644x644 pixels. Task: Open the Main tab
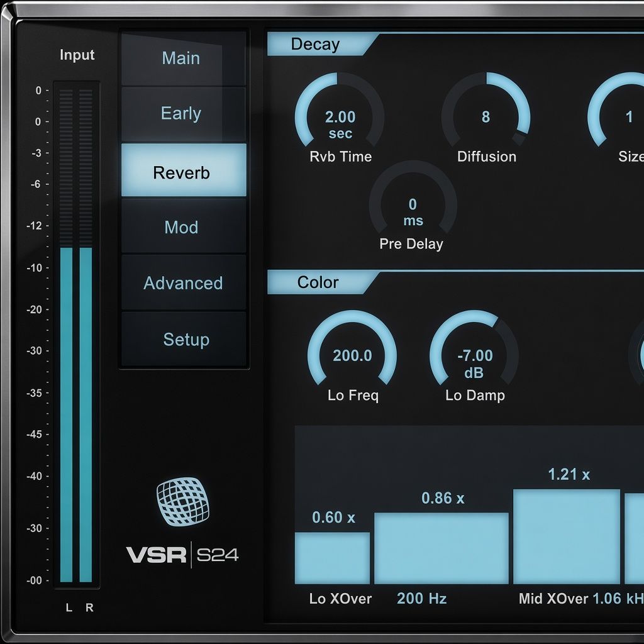pos(184,58)
